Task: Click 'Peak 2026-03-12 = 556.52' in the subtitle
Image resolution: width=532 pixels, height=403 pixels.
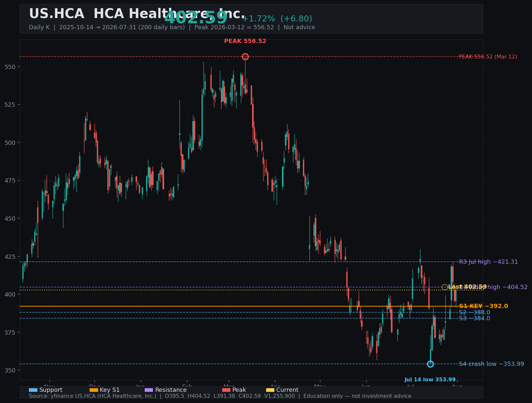Action: coord(234,27)
